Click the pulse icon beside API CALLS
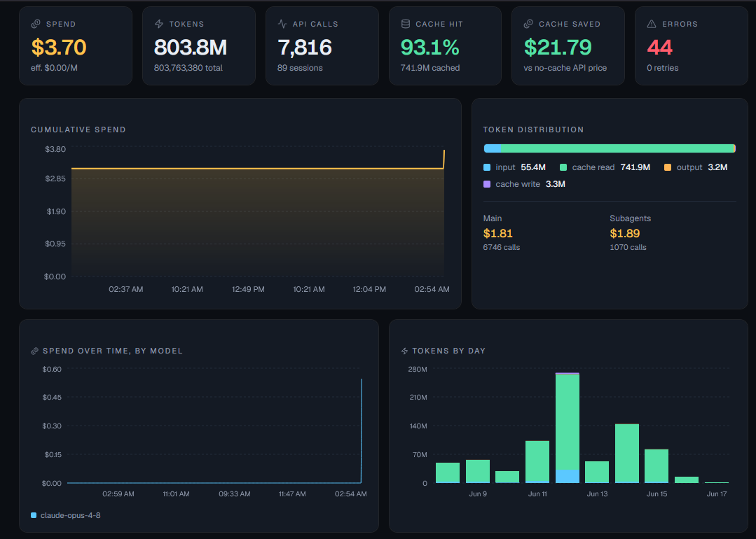This screenshot has width=756, height=539. (x=282, y=24)
